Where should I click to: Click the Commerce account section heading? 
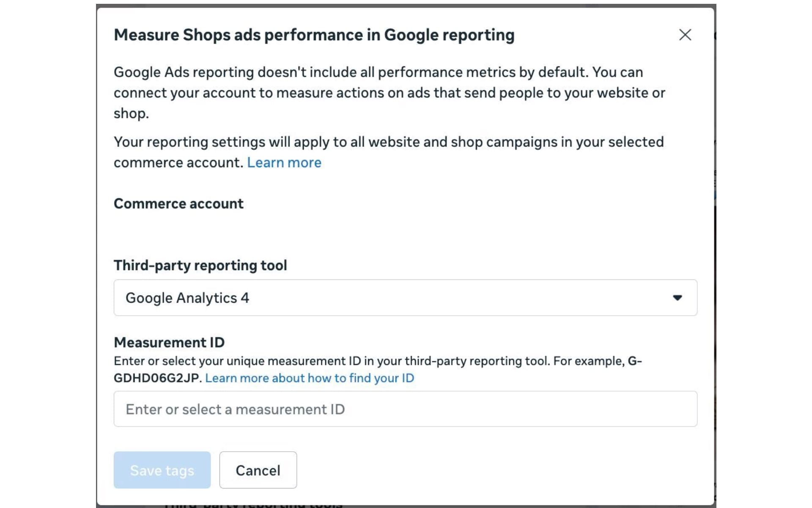(x=178, y=204)
